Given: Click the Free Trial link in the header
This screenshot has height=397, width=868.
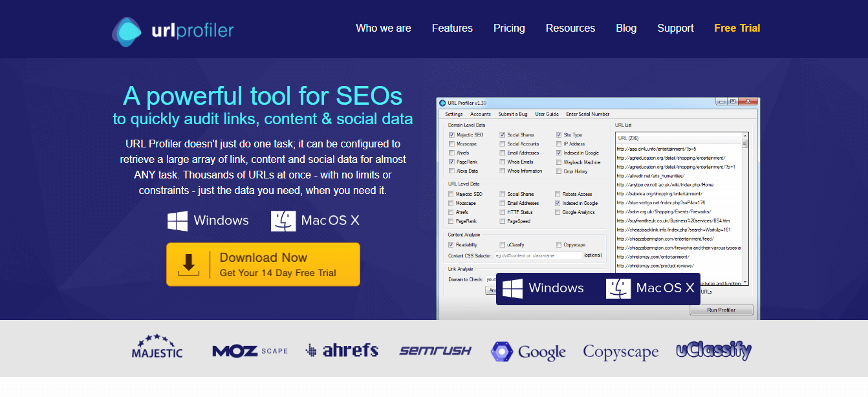Looking at the screenshot, I should click(x=737, y=28).
